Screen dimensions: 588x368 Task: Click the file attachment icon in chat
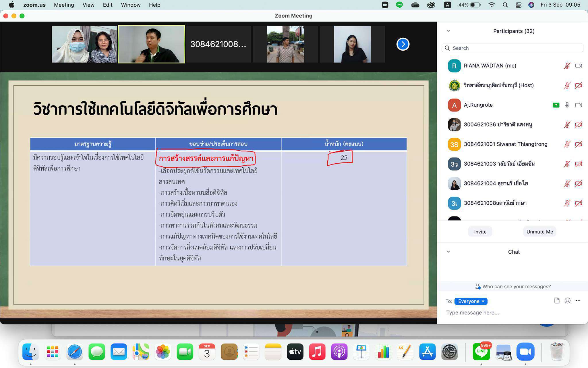point(557,301)
